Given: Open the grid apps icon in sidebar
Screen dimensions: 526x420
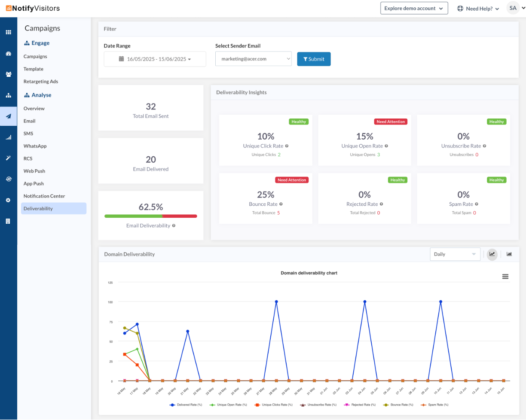Looking at the screenshot, I should point(8,32).
